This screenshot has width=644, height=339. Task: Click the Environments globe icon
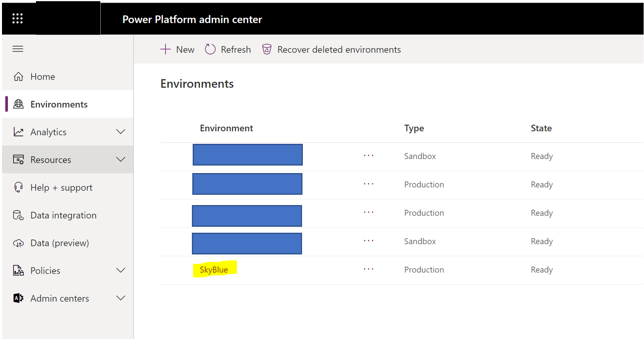(19, 104)
